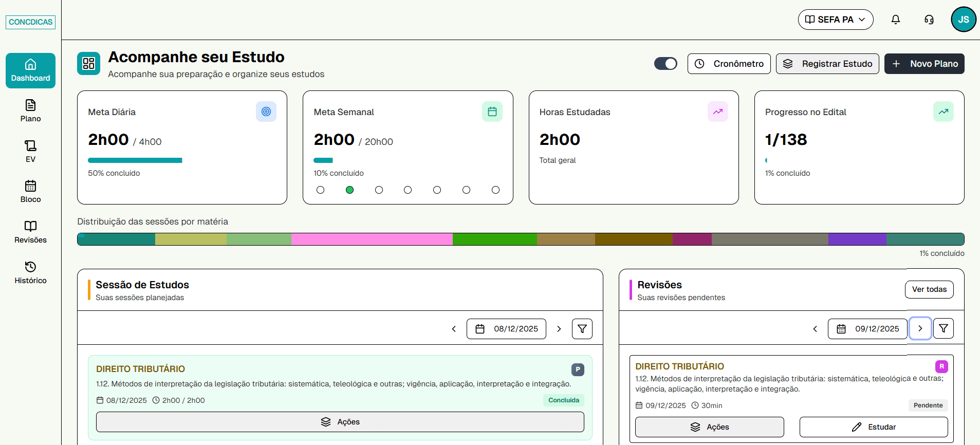Open the filter in Sessão de Estudos
980x445 pixels.
tap(582, 329)
